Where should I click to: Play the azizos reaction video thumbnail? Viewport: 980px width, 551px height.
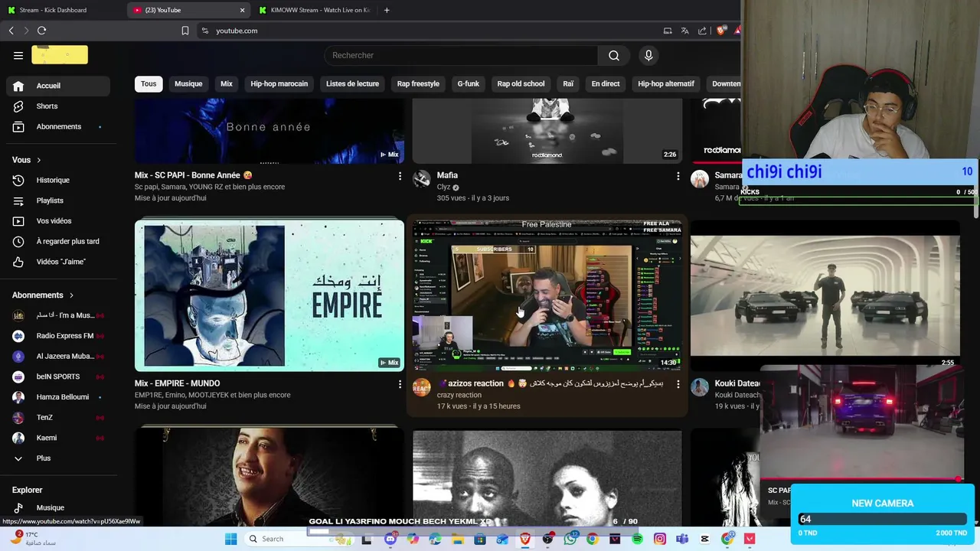(x=547, y=295)
